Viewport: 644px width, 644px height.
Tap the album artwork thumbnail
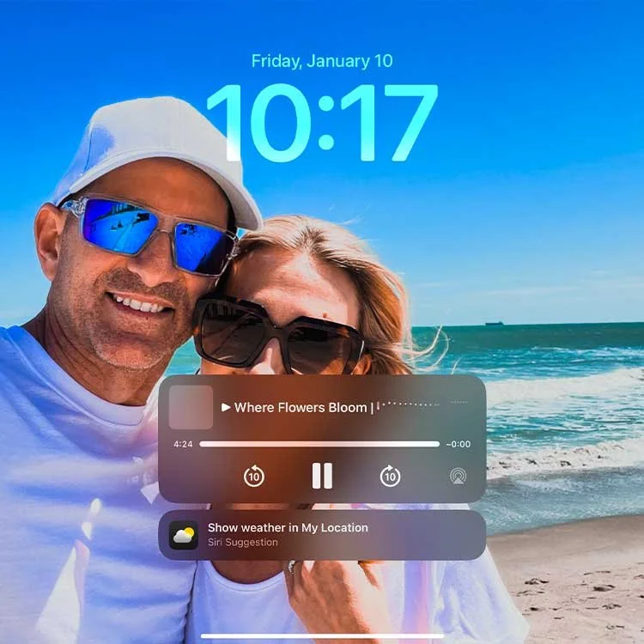coord(191,407)
